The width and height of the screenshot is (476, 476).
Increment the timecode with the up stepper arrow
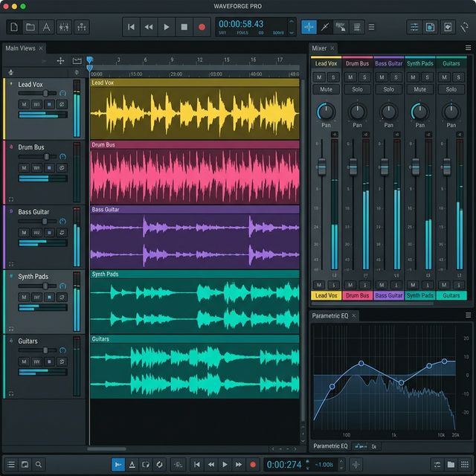click(292, 22)
